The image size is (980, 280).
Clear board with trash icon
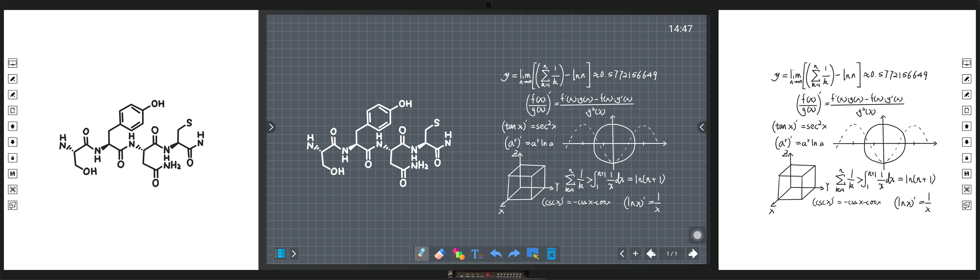551,253
